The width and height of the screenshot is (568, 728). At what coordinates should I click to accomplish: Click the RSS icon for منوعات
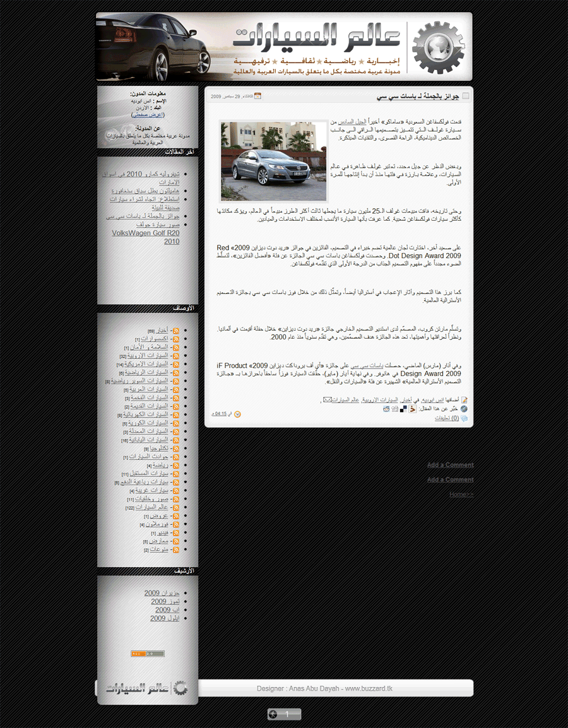(x=176, y=549)
